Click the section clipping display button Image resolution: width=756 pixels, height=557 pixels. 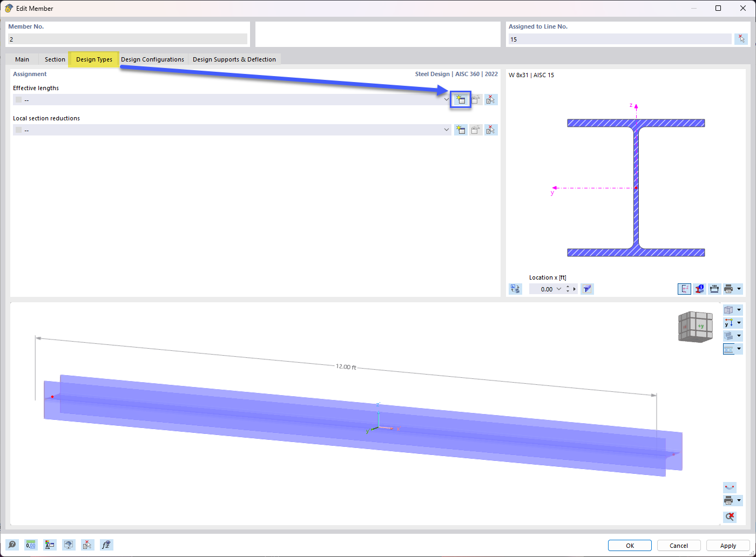point(729,349)
